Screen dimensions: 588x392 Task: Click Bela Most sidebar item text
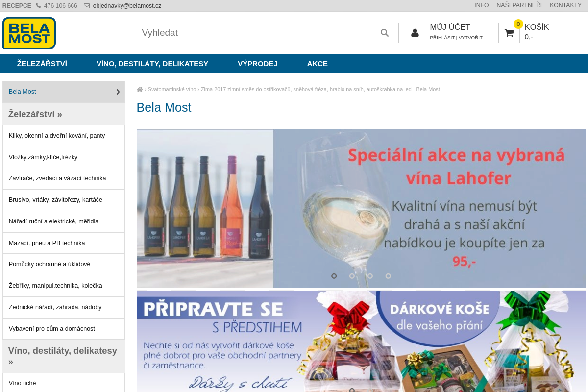coord(23,92)
